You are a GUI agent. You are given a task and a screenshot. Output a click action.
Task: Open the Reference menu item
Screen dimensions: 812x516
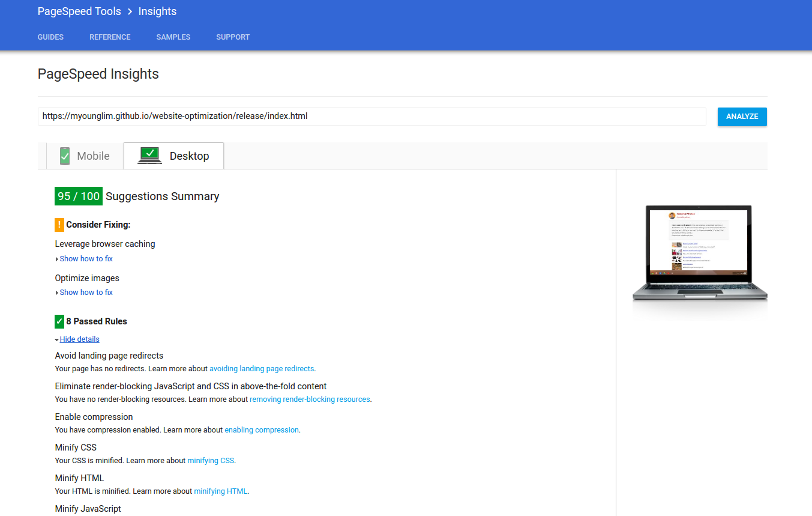(110, 37)
